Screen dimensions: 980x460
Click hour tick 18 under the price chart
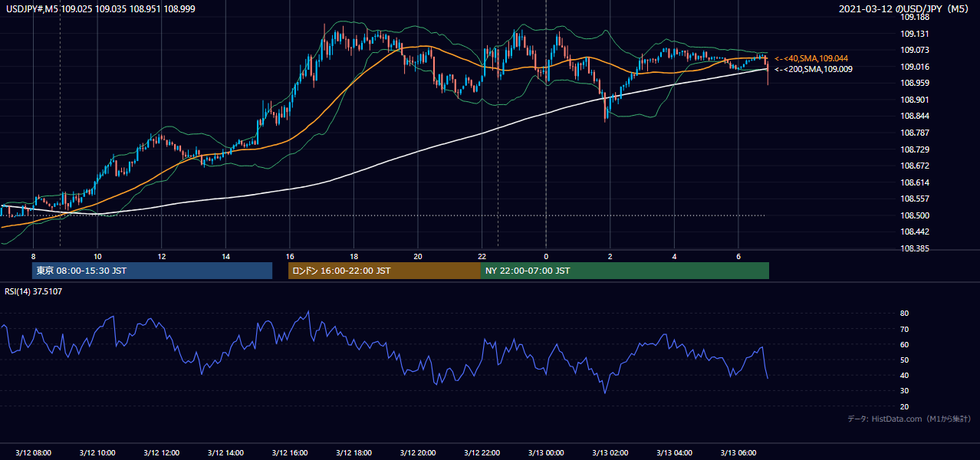tap(354, 256)
